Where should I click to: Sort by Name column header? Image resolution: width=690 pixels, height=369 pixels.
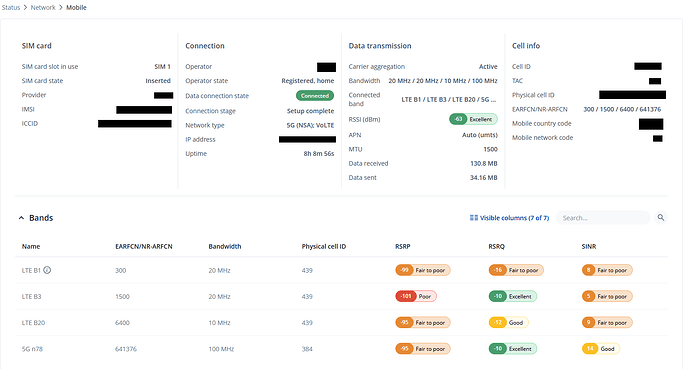tap(31, 246)
